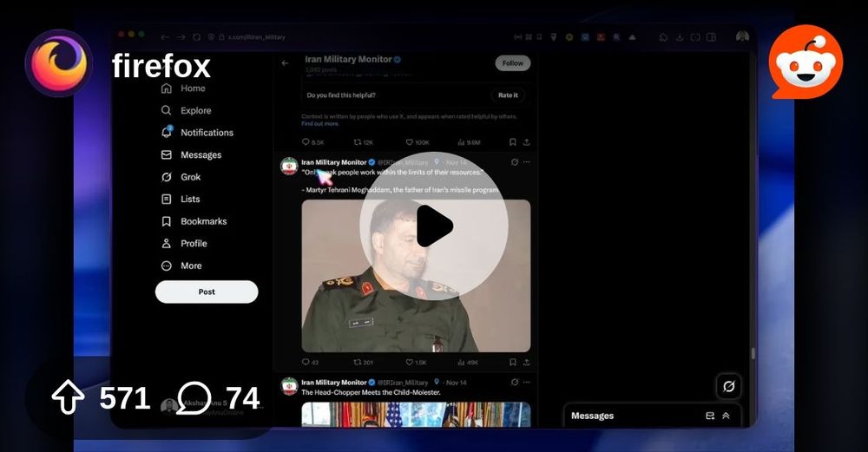Click the white Post button
The height and width of the screenshot is (452, 868).
(x=207, y=292)
